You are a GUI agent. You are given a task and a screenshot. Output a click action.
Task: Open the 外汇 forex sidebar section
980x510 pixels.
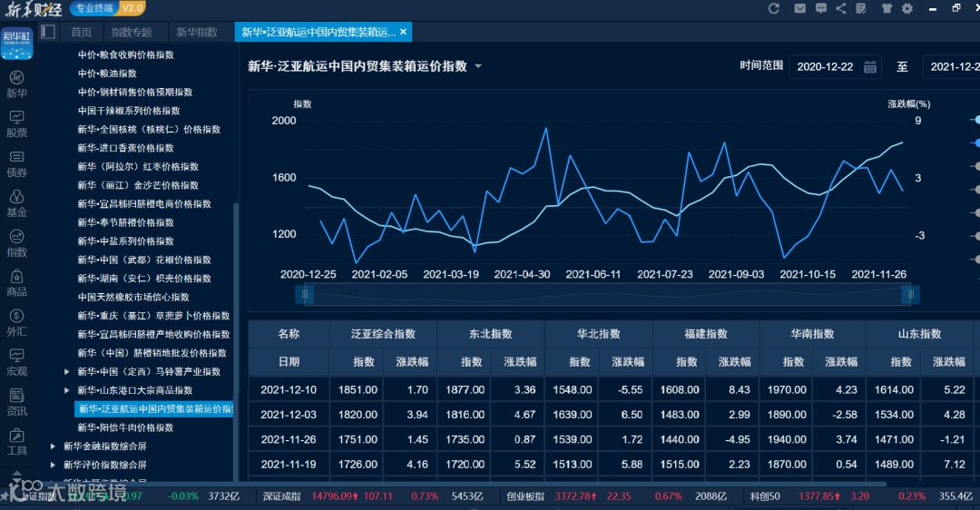17,323
